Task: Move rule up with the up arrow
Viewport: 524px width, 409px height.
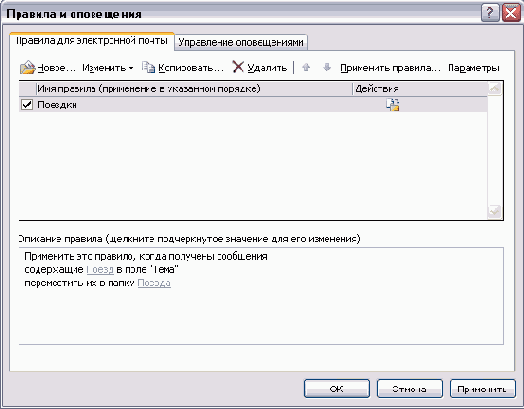Action: pyautogui.click(x=306, y=67)
